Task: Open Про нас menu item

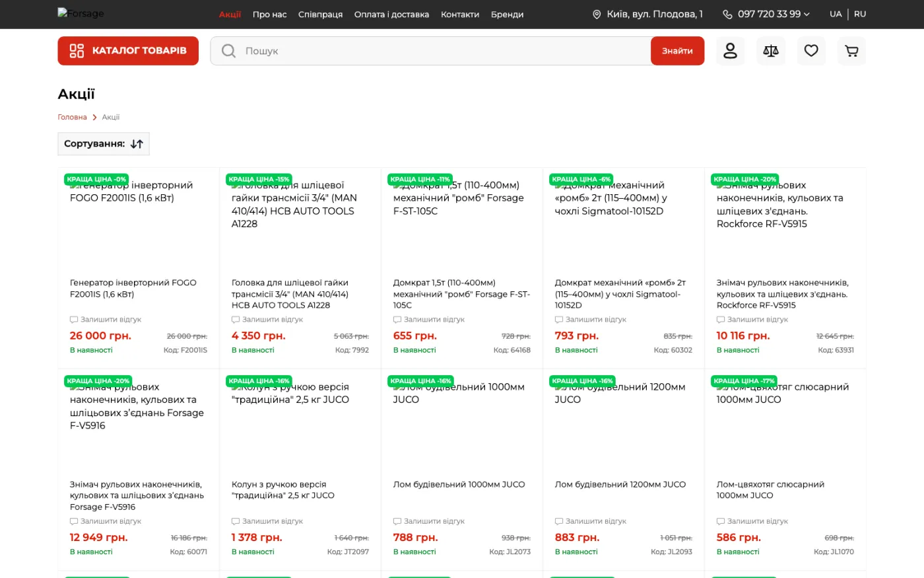Action: tap(269, 15)
